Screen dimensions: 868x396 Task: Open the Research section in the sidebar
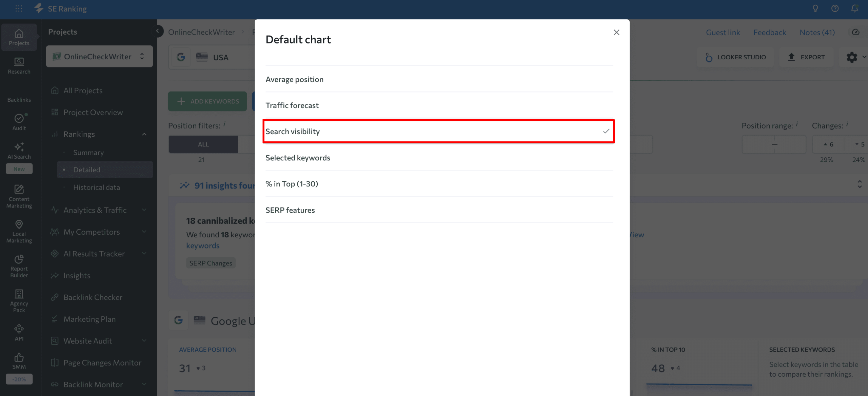[x=19, y=65]
